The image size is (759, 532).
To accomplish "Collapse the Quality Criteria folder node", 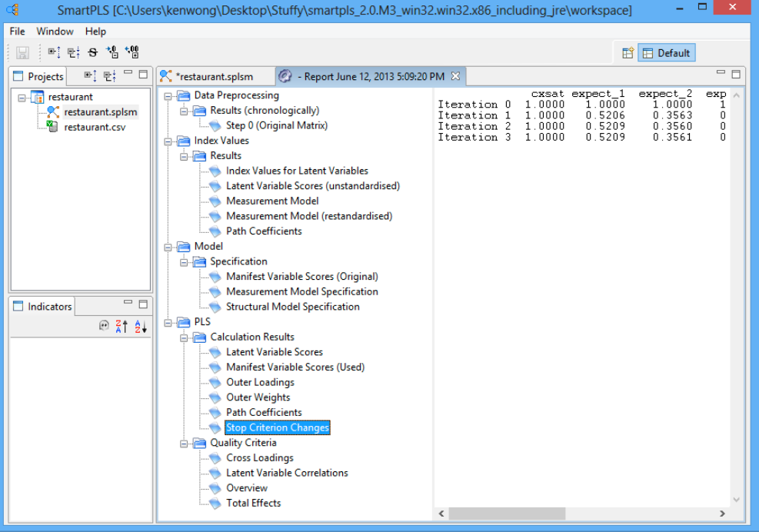I will [185, 443].
